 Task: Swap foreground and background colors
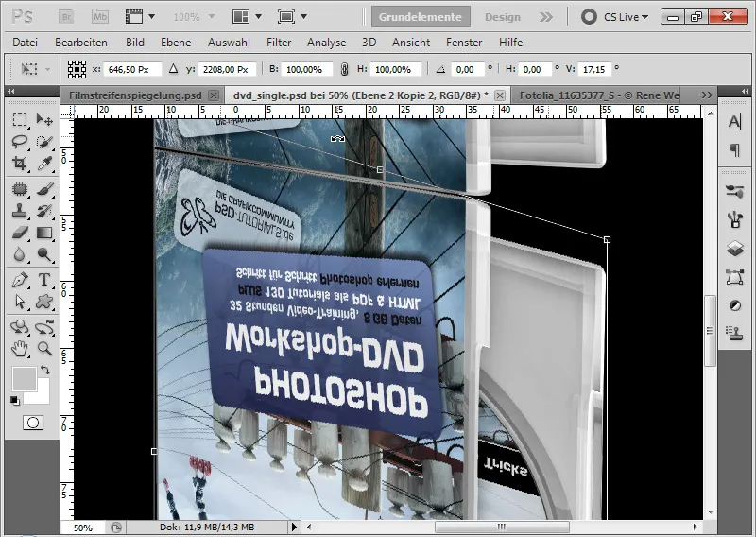point(45,370)
